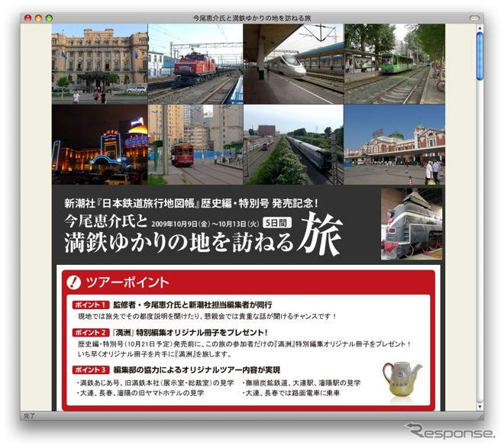Click the title 満鉄ゆかりの地を訪ねる
Viewport: 504px width, 448px height.
tap(179, 243)
